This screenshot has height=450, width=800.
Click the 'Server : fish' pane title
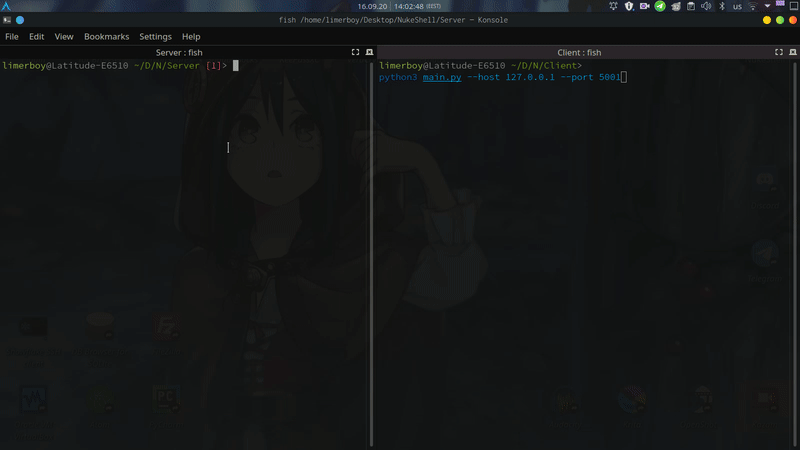click(179, 52)
